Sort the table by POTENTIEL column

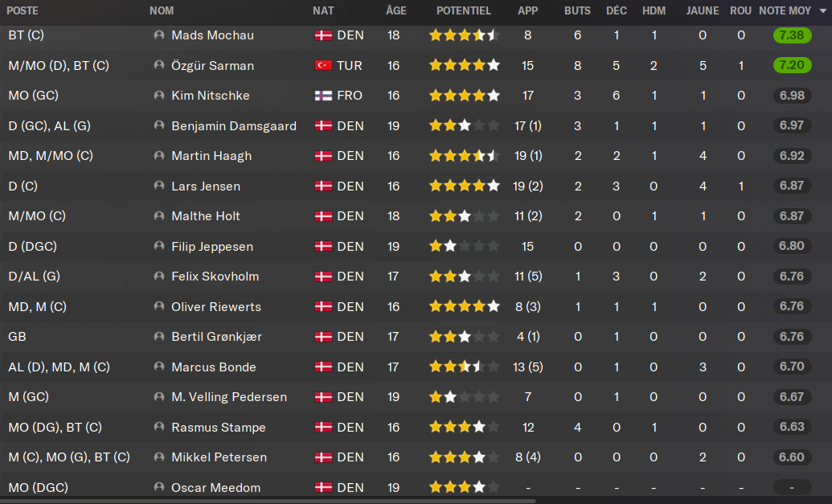[x=464, y=10]
